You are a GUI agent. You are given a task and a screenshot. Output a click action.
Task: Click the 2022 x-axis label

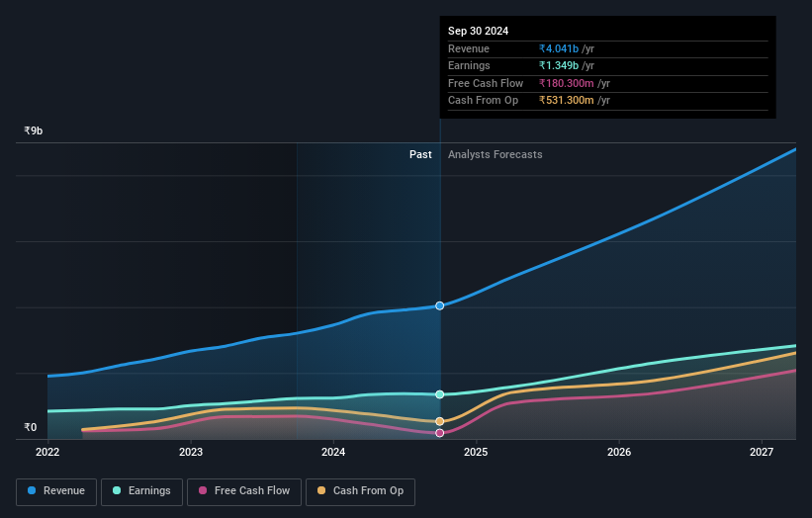click(47, 452)
